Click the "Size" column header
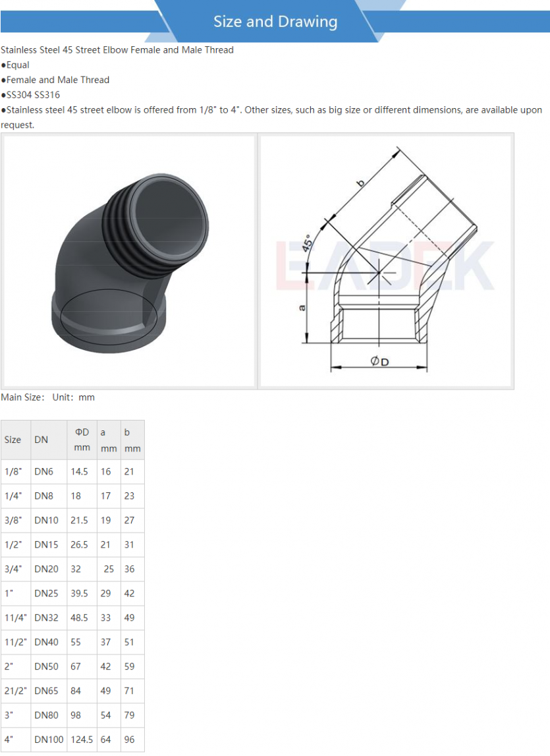Viewport: 550px width, 756px height. click(16, 440)
